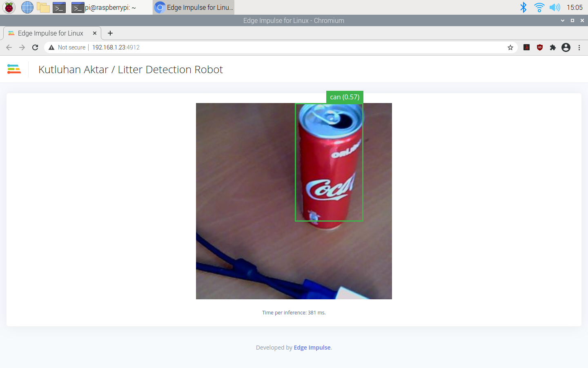
Task: Open the uBlock Origin shield extension
Action: tap(540, 47)
